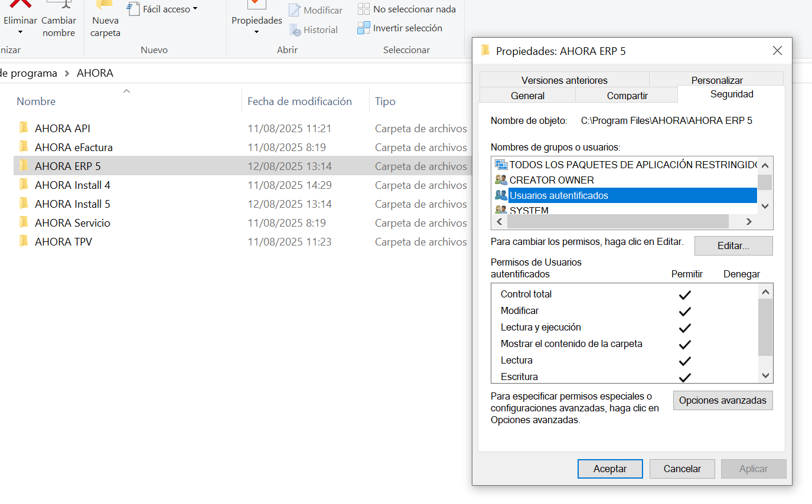This screenshot has height=504, width=812.
Task: Click the AHORA eFactura folder name
Action: tap(74, 148)
